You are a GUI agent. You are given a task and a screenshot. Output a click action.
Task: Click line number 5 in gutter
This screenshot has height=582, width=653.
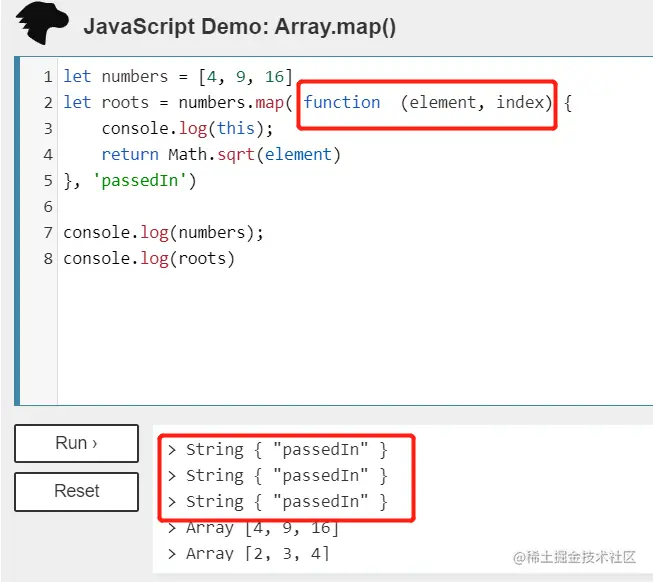(x=48, y=181)
